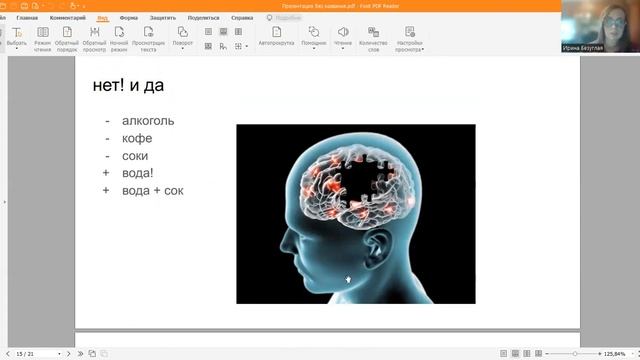The image size is (640, 360).
Task: Select single page view in status bar
Action: 504,353
